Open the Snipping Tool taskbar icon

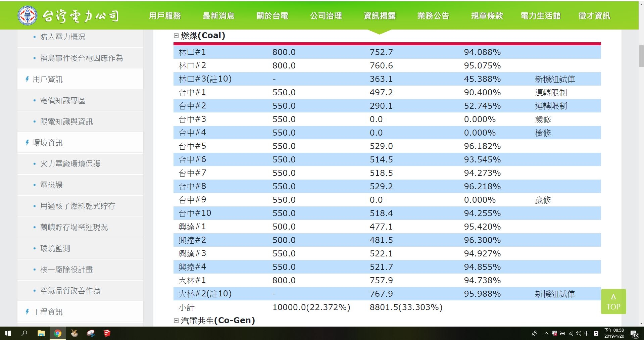click(91, 333)
